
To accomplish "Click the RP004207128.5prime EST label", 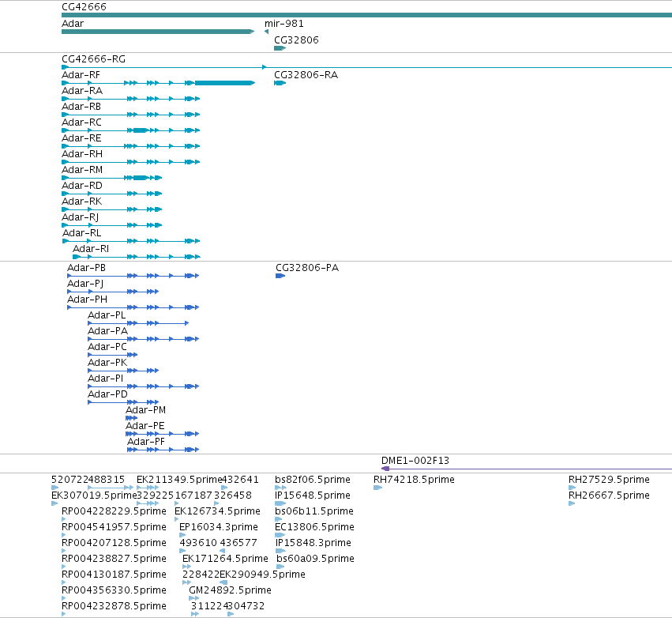I will point(114,544).
